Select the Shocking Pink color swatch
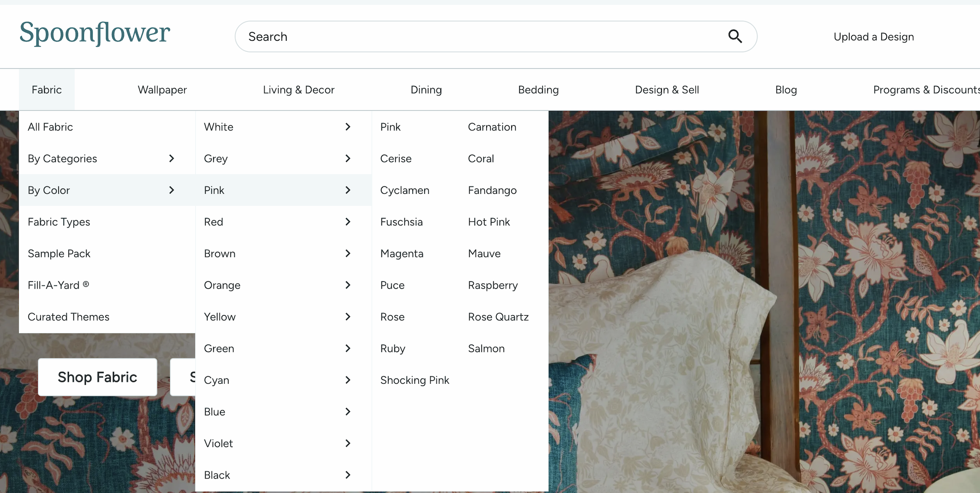This screenshot has width=980, height=493. [x=414, y=380]
